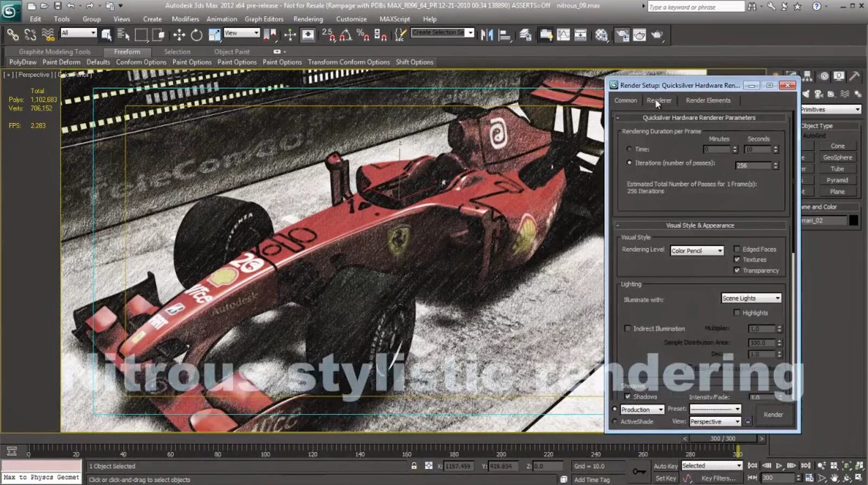The width and height of the screenshot is (868, 485).
Task: Click the Auto Key button
Action: (665, 466)
